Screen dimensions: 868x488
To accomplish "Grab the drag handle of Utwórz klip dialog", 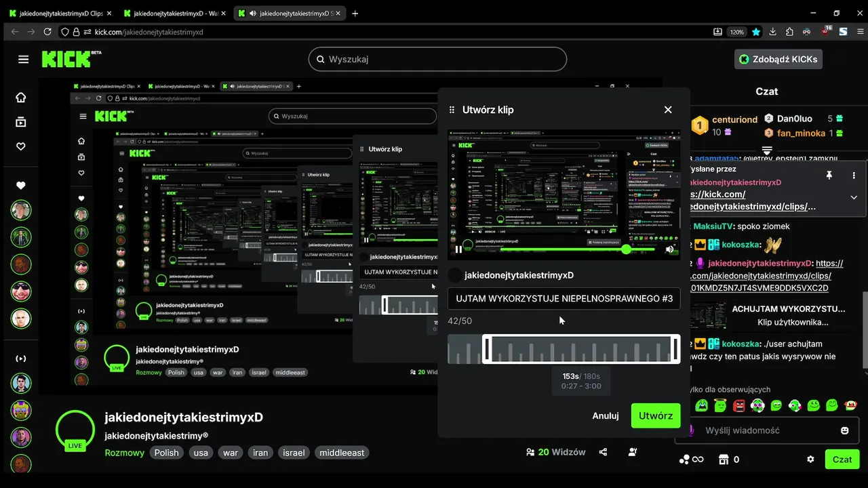I will 452,110.
